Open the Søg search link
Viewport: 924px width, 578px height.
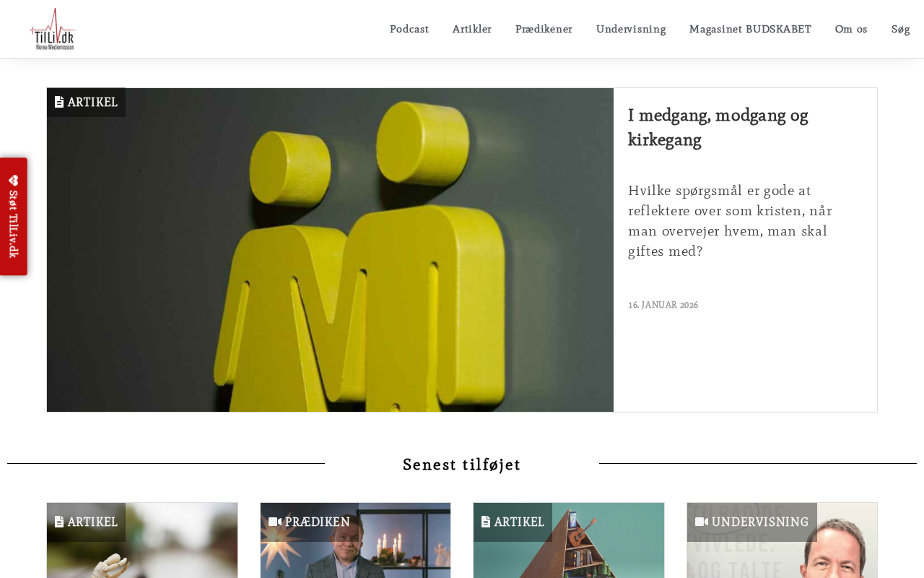[x=900, y=29]
